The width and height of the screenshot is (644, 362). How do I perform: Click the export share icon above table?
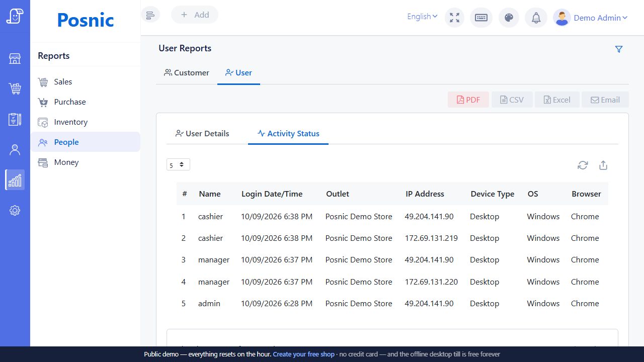tap(603, 165)
